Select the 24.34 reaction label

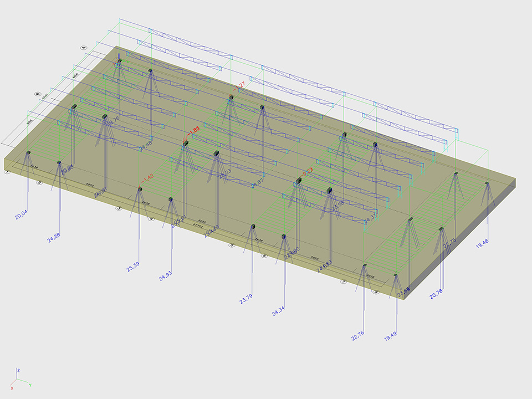tap(279, 312)
